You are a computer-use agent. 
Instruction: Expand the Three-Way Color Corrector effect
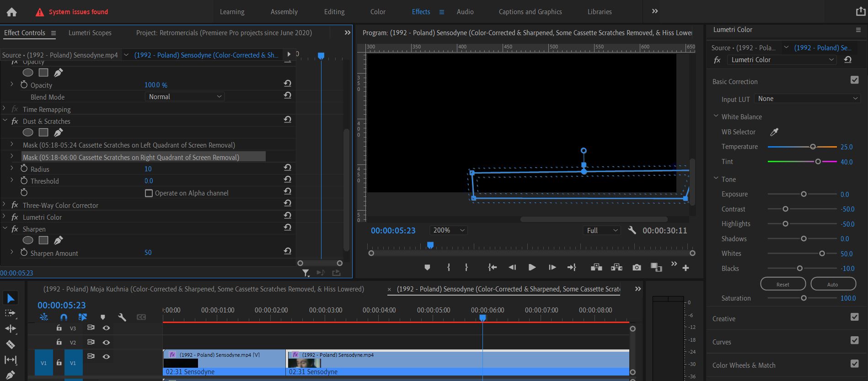coord(4,205)
